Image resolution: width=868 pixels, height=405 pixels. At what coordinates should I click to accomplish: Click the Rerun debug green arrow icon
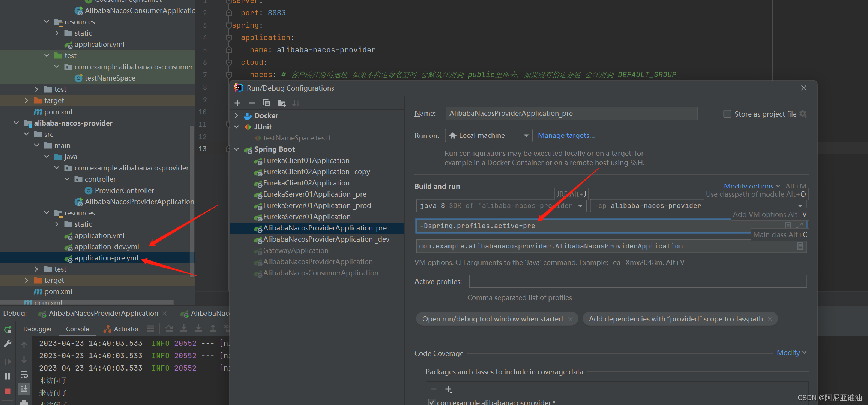coord(8,329)
